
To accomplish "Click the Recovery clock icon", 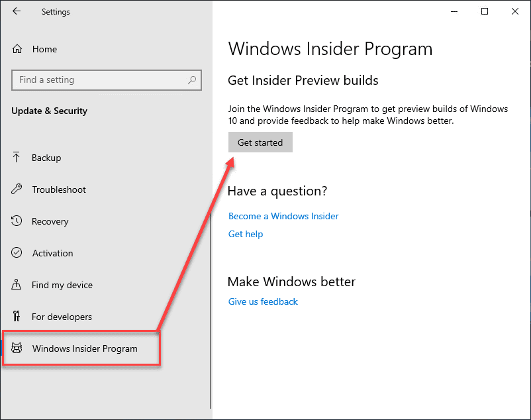I will 17,221.
